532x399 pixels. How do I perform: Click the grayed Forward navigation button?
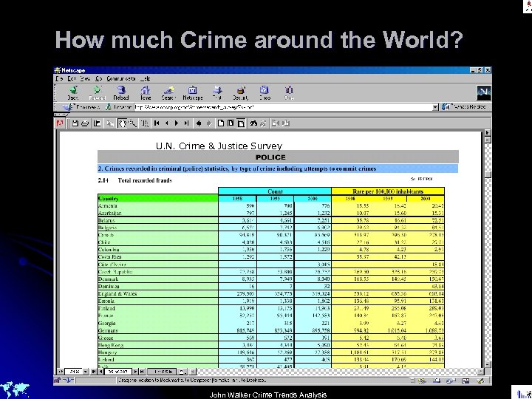(x=97, y=93)
